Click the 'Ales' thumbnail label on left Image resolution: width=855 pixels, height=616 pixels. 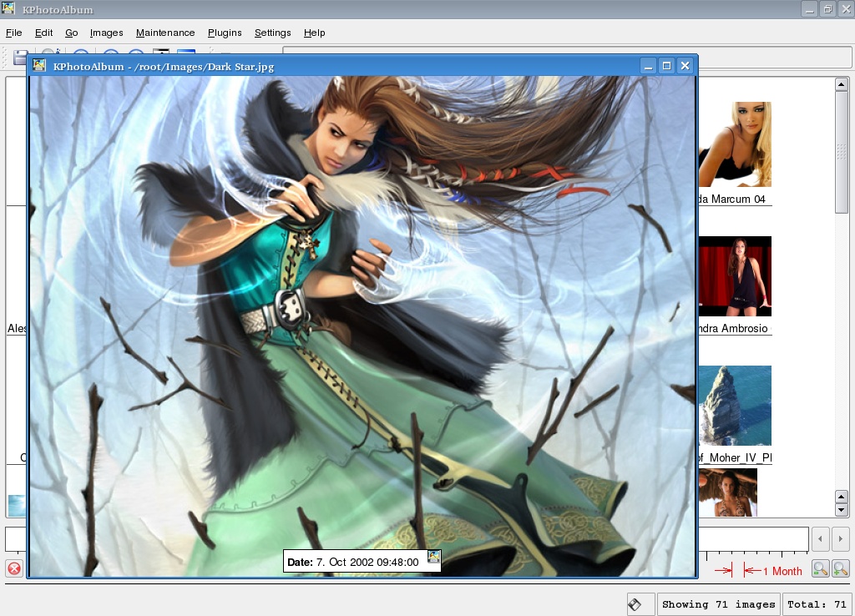[17, 328]
